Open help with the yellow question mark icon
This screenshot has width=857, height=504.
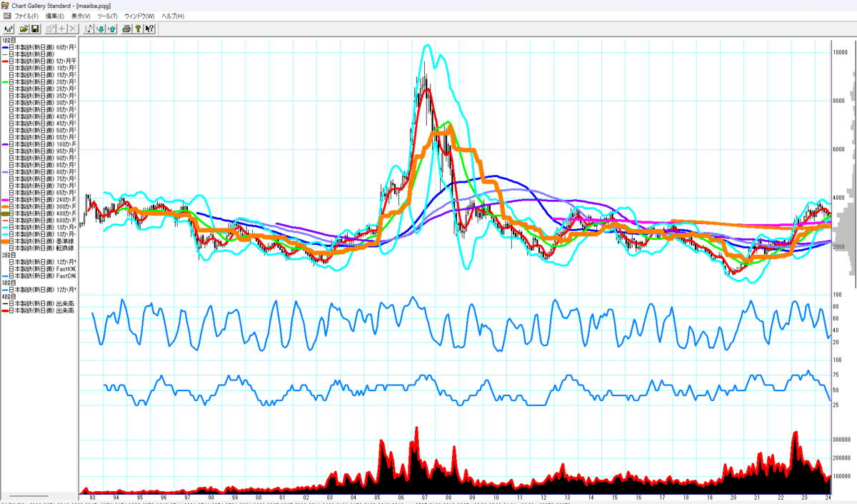138,29
